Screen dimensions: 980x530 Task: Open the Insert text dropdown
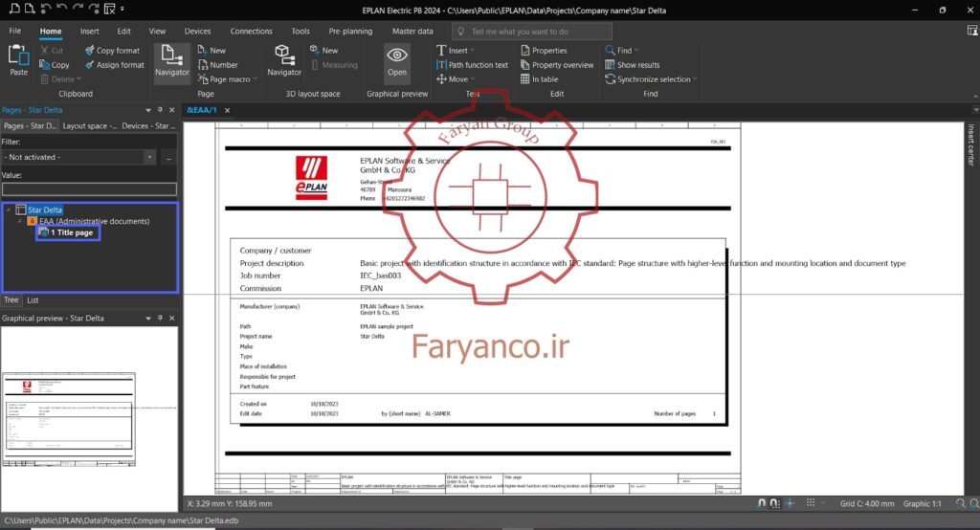pos(472,50)
